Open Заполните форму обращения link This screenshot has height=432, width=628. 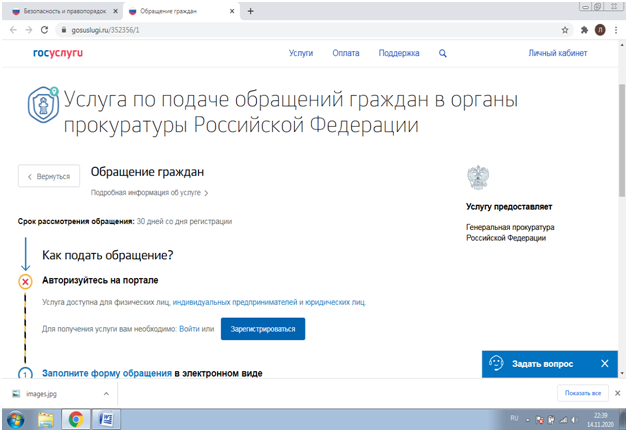(107, 373)
